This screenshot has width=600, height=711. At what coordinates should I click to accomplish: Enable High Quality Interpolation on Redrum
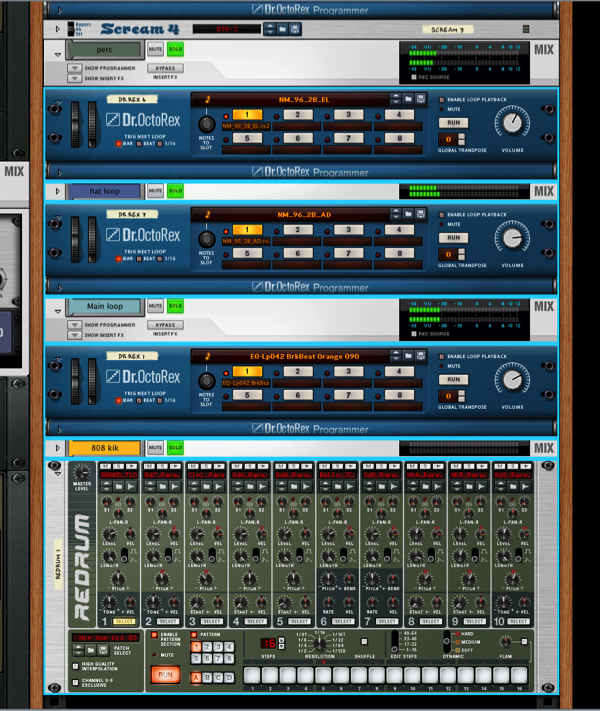click(x=76, y=666)
